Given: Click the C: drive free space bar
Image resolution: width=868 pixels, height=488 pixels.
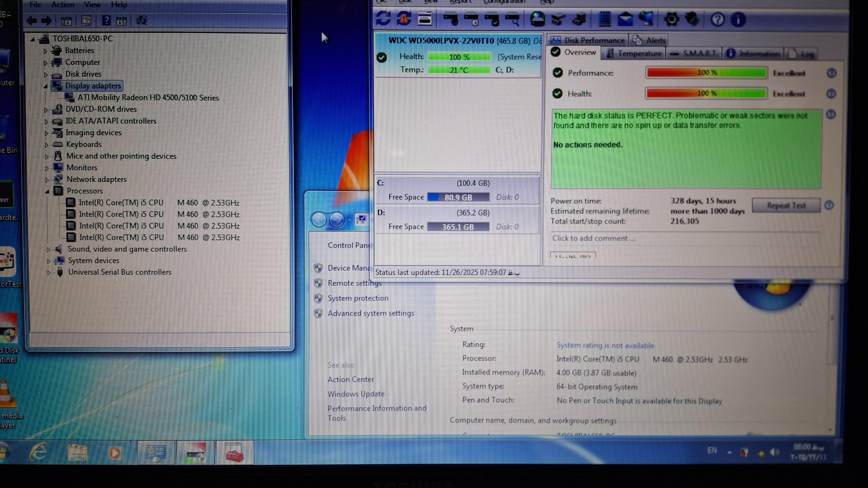Looking at the screenshot, I should (x=458, y=197).
